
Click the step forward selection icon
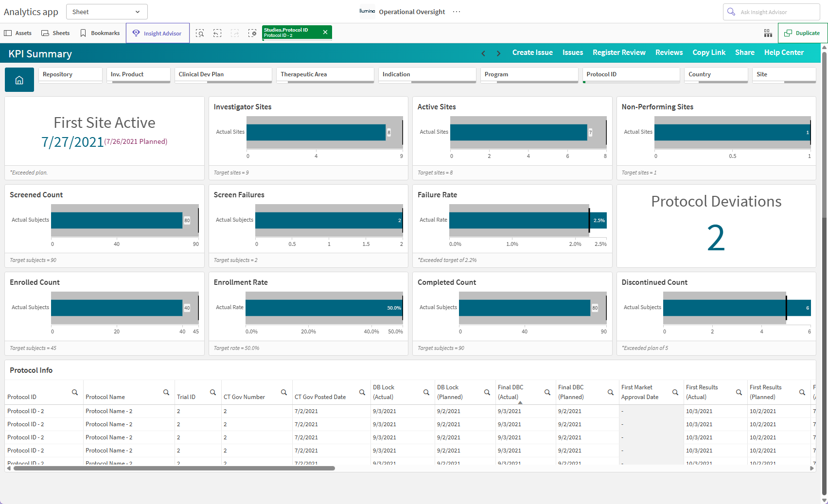click(235, 33)
